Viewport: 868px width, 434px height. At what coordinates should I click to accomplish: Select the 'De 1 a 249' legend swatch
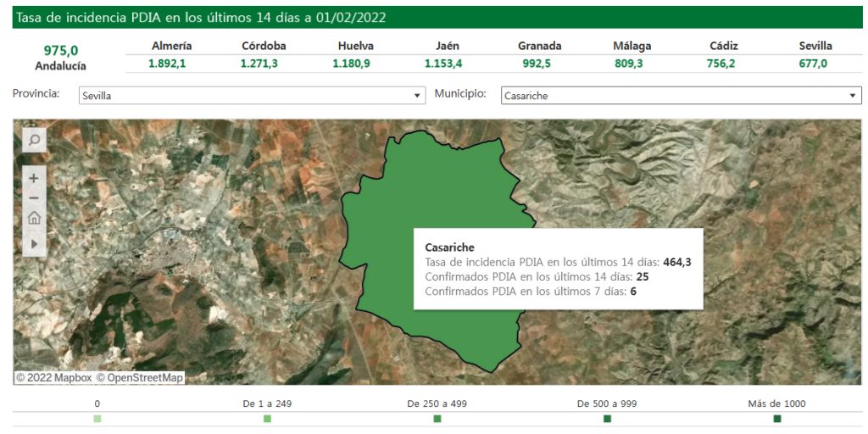click(x=267, y=419)
